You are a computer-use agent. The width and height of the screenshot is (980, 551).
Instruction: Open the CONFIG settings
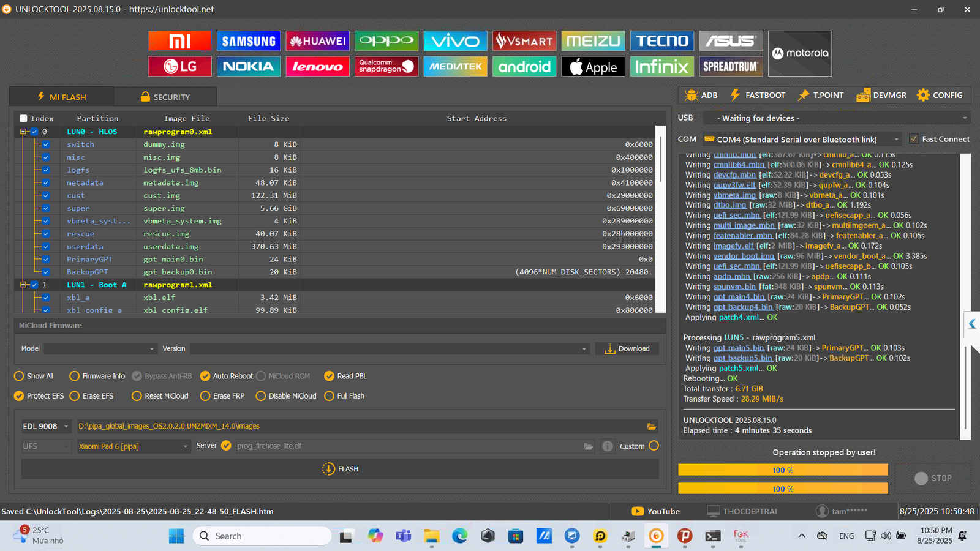[940, 95]
